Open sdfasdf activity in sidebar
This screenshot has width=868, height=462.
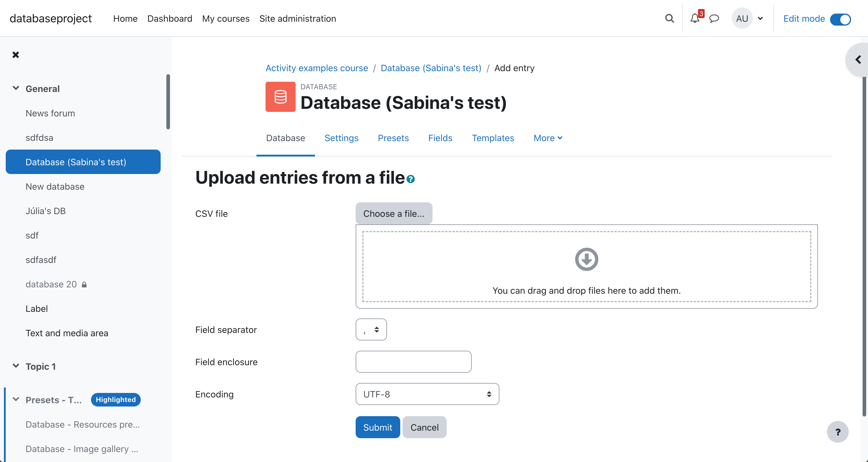pos(41,260)
